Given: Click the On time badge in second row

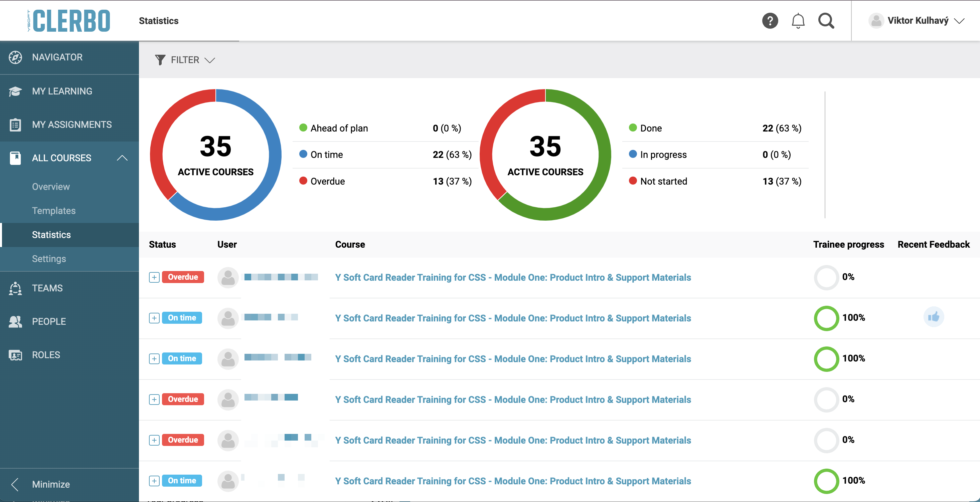Looking at the screenshot, I should pyautogui.click(x=182, y=317).
